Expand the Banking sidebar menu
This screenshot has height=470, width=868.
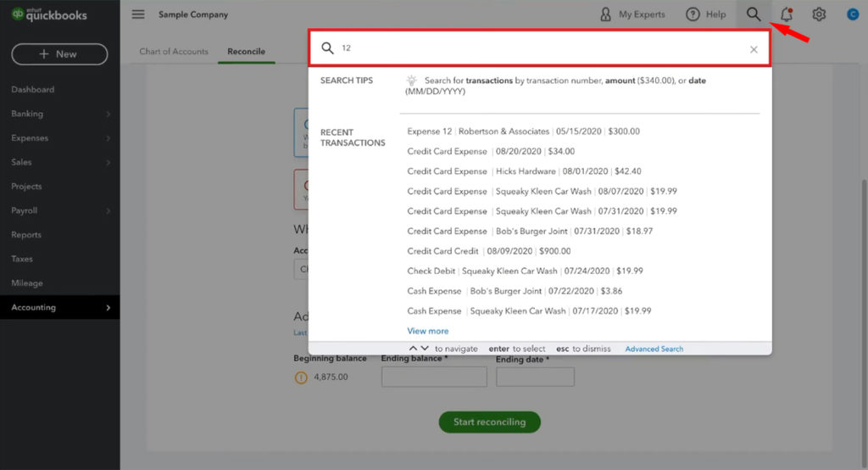[59, 114]
